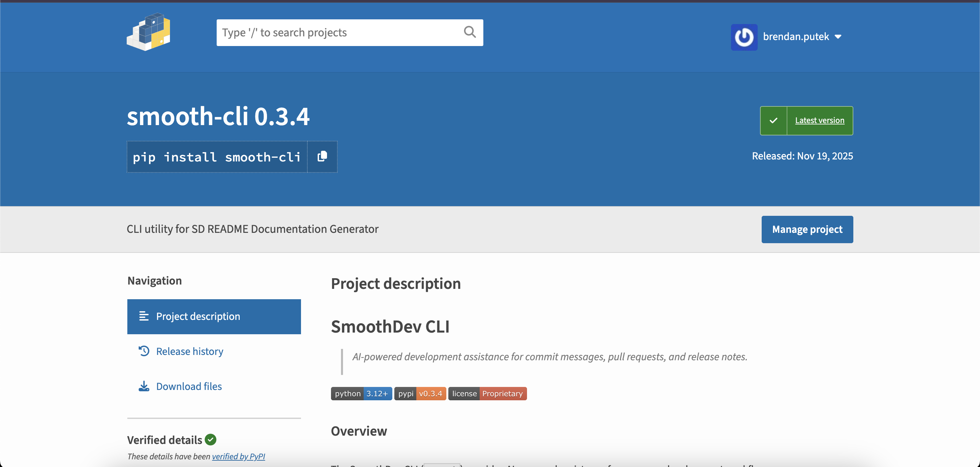Image resolution: width=980 pixels, height=467 pixels.
Task: Open the Project description tab
Action: point(198,316)
